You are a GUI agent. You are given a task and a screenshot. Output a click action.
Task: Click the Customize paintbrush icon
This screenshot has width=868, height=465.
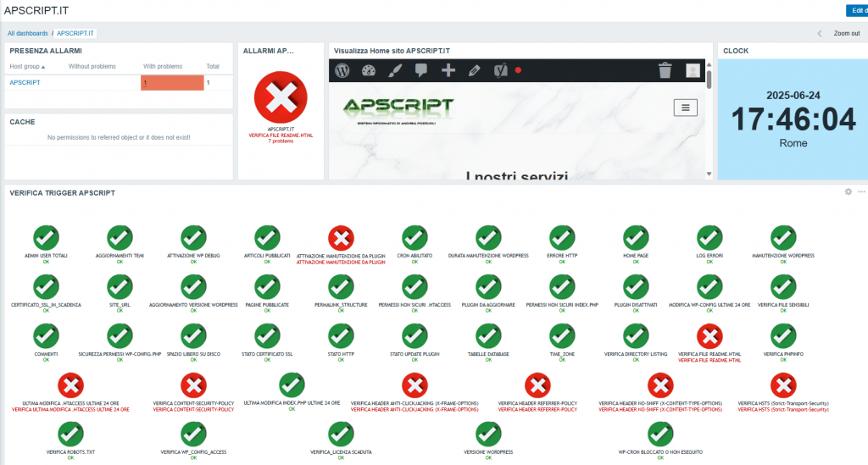pyautogui.click(x=394, y=71)
